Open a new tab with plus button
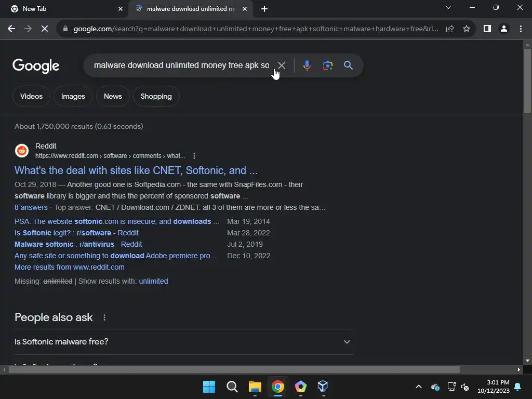This screenshot has height=399, width=532. 264,9
